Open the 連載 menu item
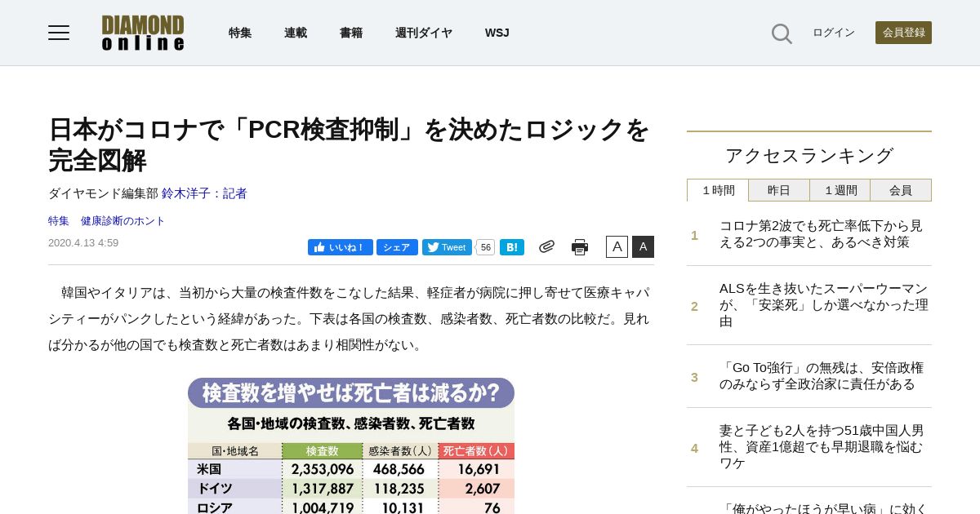980x514 pixels. [296, 33]
